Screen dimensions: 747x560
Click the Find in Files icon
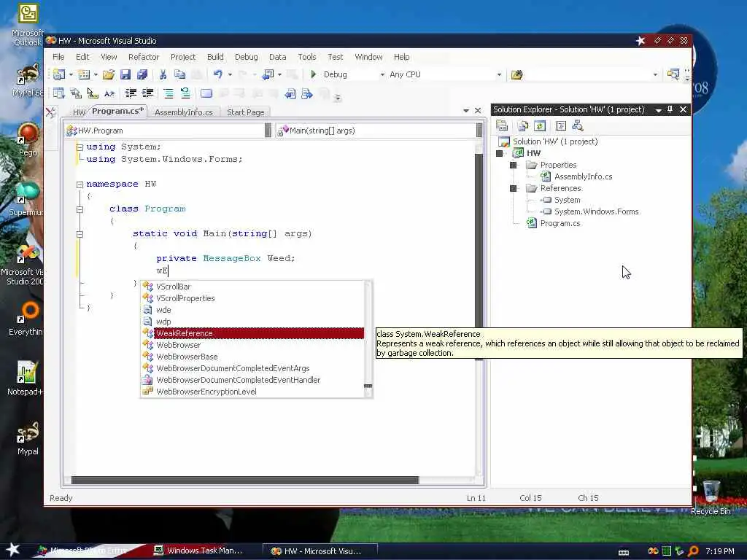[517, 74]
